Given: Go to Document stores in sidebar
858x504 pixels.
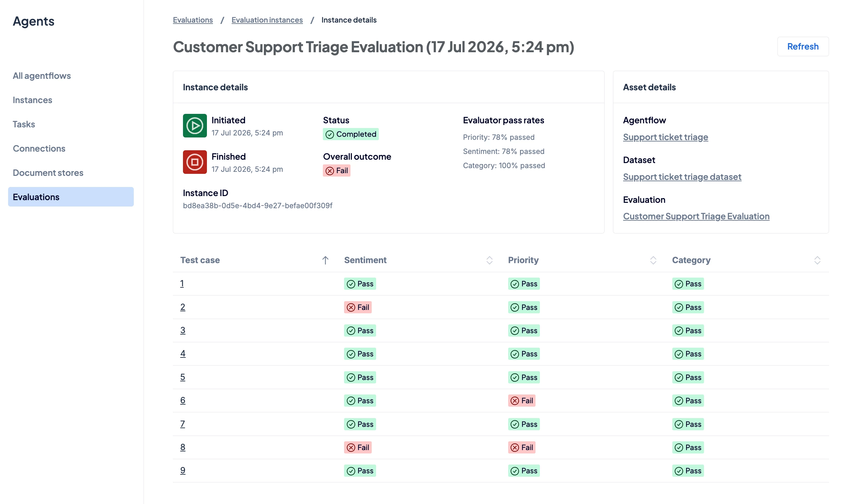Looking at the screenshot, I should point(48,172).
